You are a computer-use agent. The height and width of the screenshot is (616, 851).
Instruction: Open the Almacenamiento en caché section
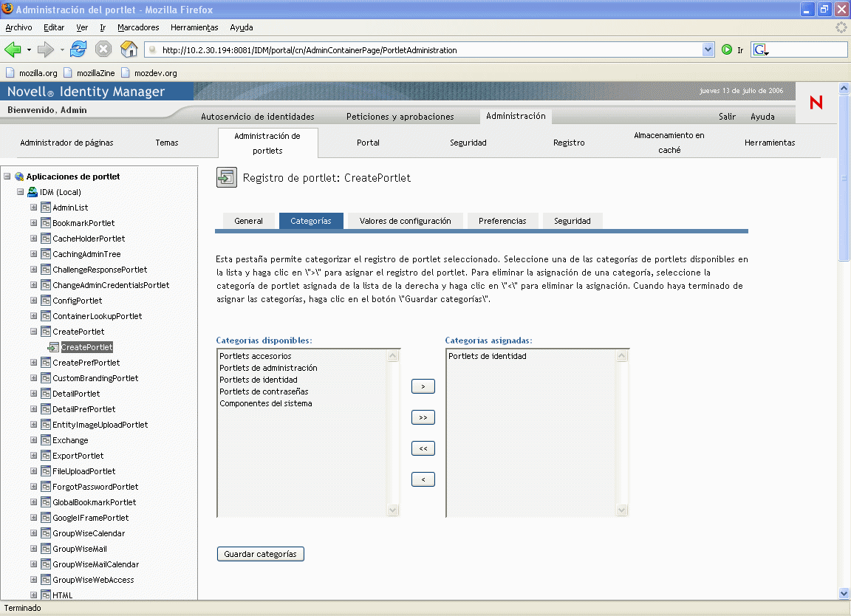pyautogui.click(x=669, y=143)
